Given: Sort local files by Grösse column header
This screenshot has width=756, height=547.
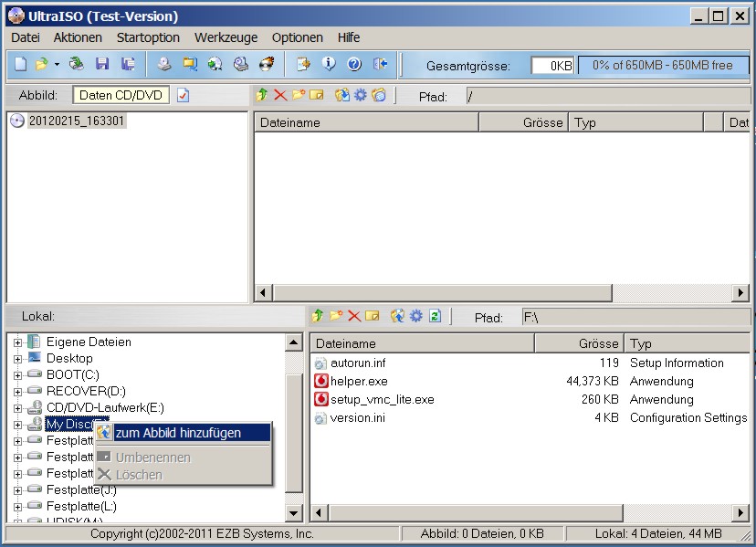Looking at the screenshot, I should (x=579, y=344).
